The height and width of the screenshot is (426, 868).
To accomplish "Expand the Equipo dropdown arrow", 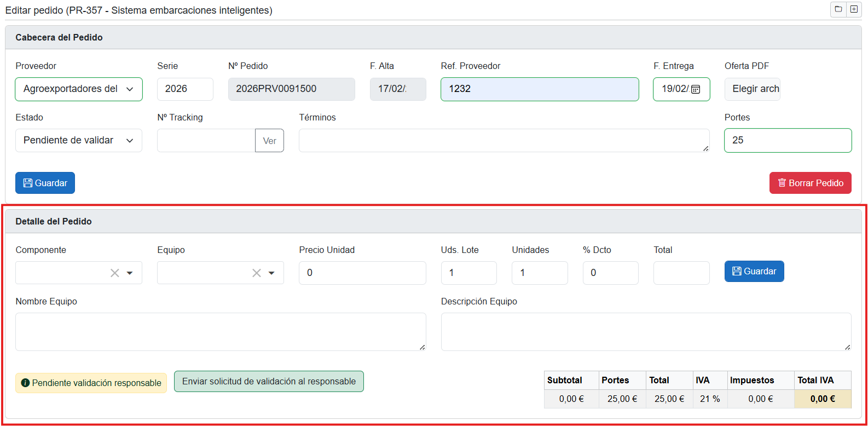I will click(271, 273).
